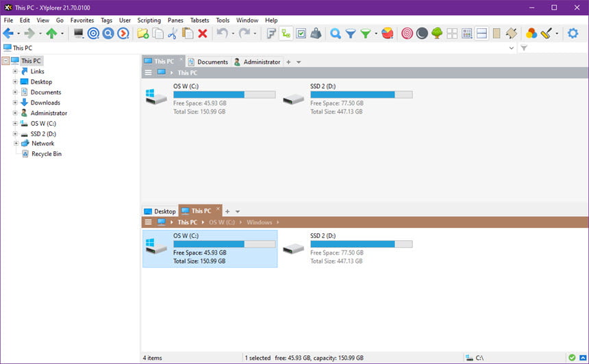Image resolution: width=589 pixels, height=364 pixels.
Task: Open the top pane tab list dropdown
Action: click(x=299, y=62)
